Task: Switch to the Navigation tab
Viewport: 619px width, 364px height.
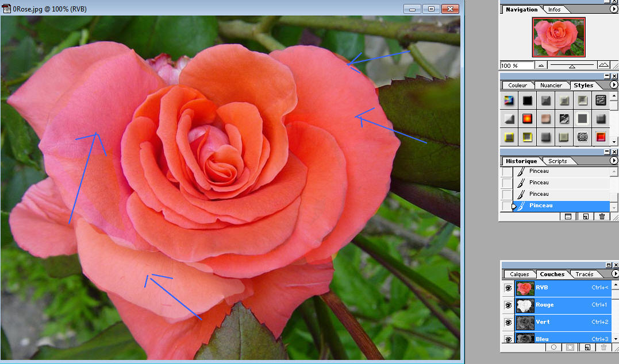Action: [521, 9]
